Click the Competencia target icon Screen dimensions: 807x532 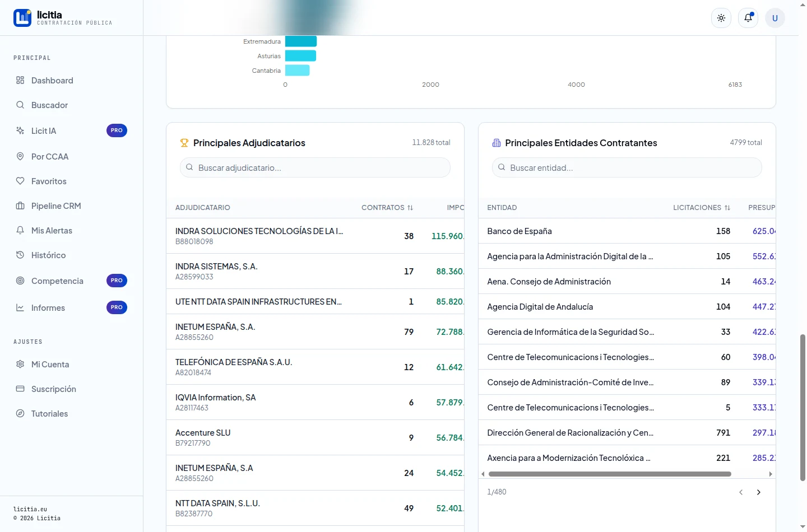[x=20, y=281]
